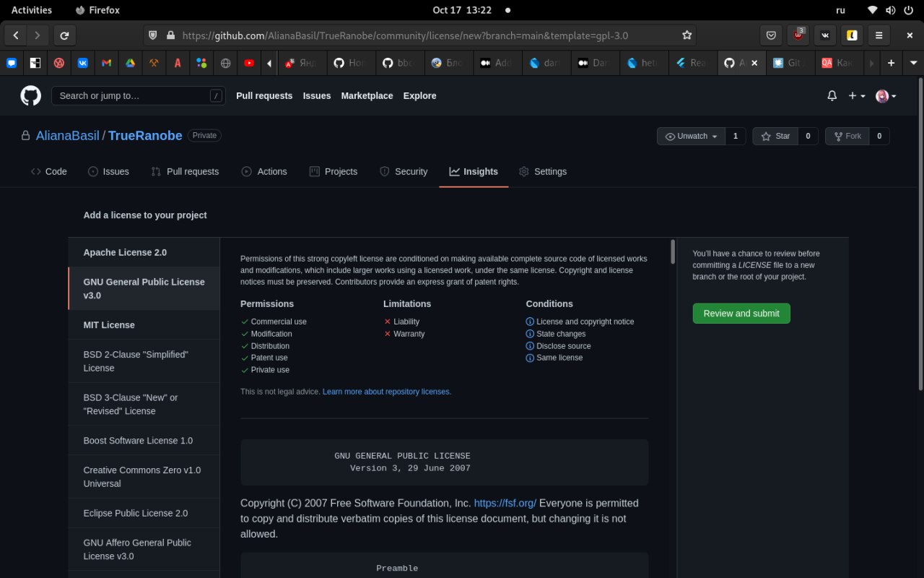The height and width of the screenshot is (578, 924).
Task: Open the GNOME power/system menu icon
Action: tap(907, 10)
